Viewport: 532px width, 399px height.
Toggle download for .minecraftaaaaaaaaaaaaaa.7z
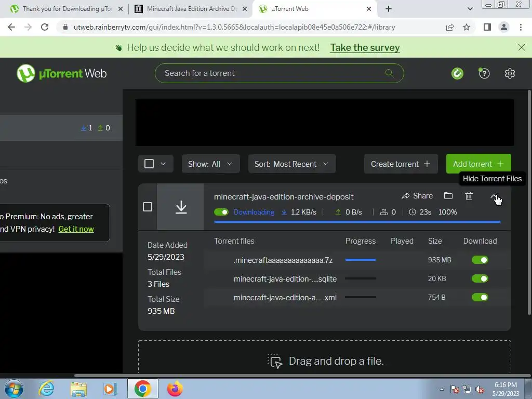[480, 260]
